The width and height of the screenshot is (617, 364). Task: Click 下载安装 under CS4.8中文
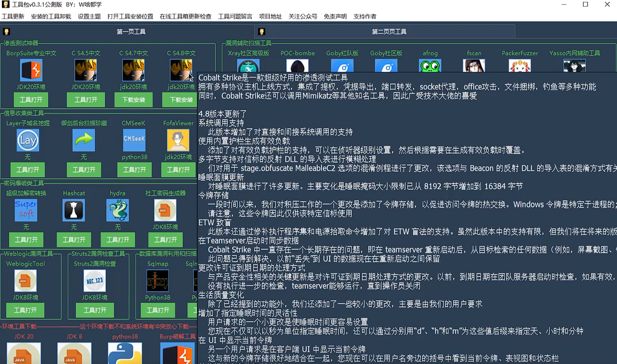click(180, 100)
